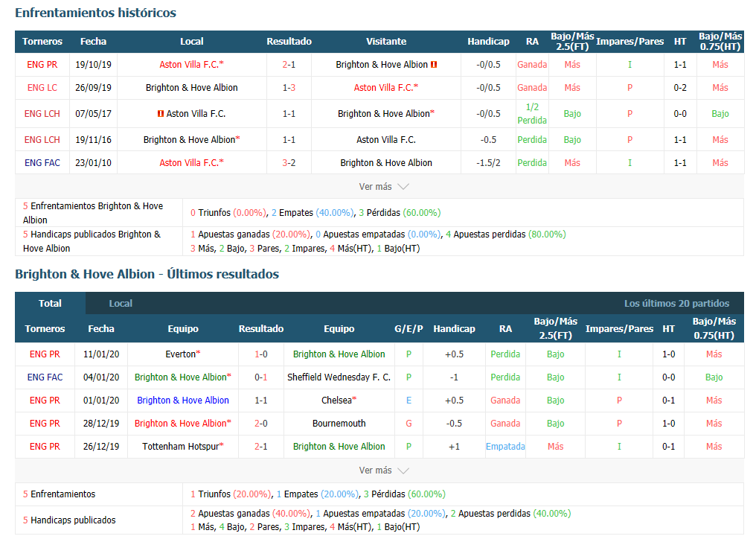756x539 pixels.
Task: Open the 2-1 result of 19/10/19 match
Action: [x=289, y=65]
